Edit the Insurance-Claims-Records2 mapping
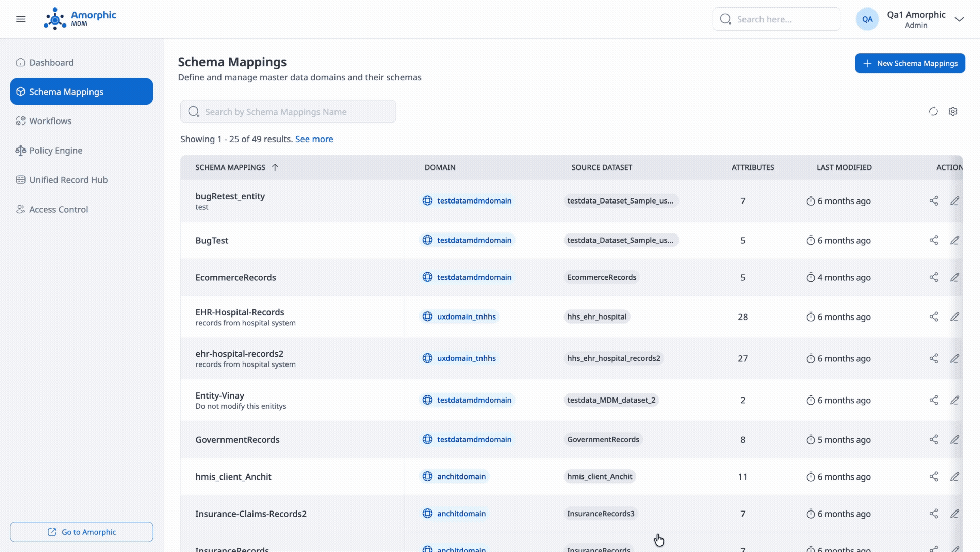The height and width of the screenshot is (552, 980). pyautogui.click(x=954, y=514)
